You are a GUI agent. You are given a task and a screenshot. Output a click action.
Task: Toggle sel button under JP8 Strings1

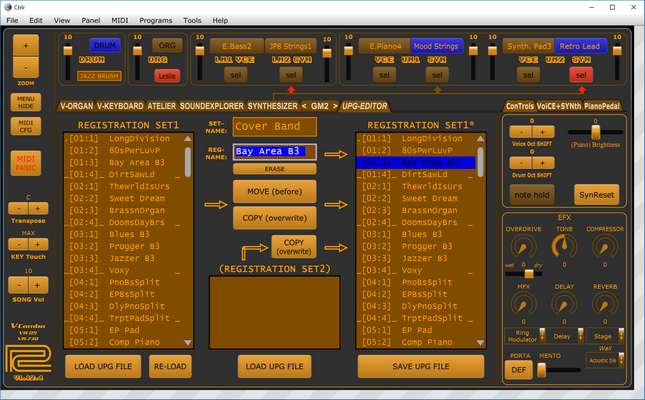(291, 75)
